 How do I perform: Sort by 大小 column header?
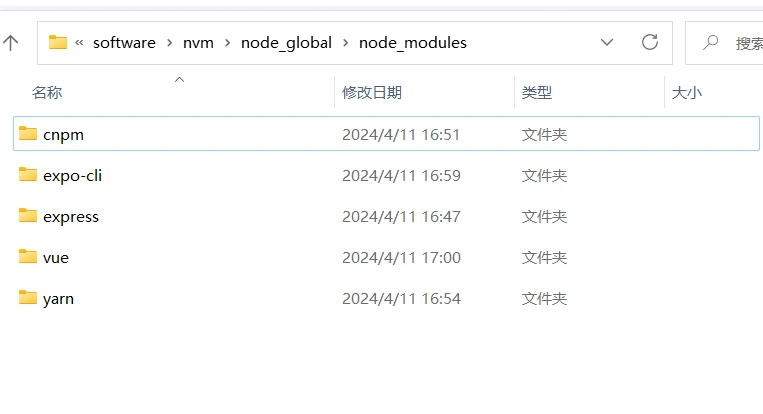[687, 92]
